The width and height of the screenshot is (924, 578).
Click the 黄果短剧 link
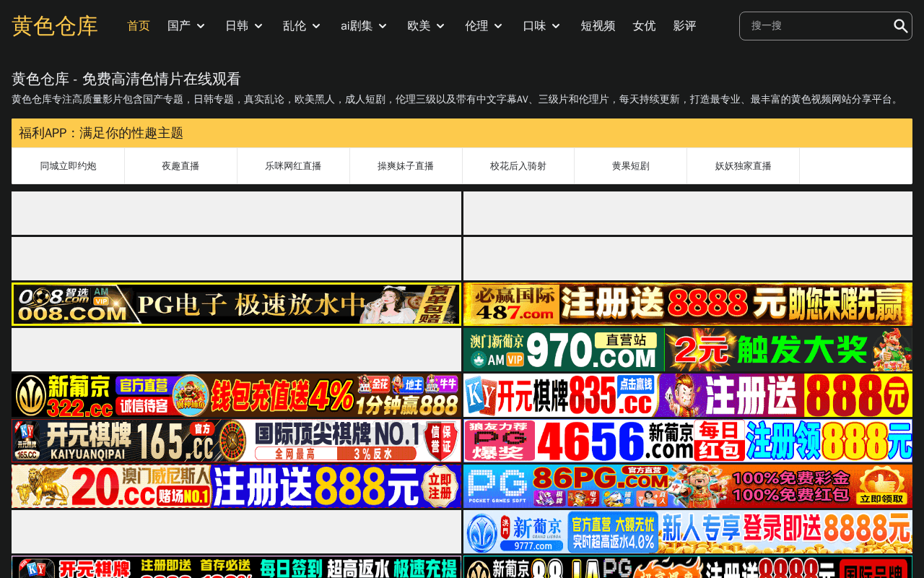[631, 166]
